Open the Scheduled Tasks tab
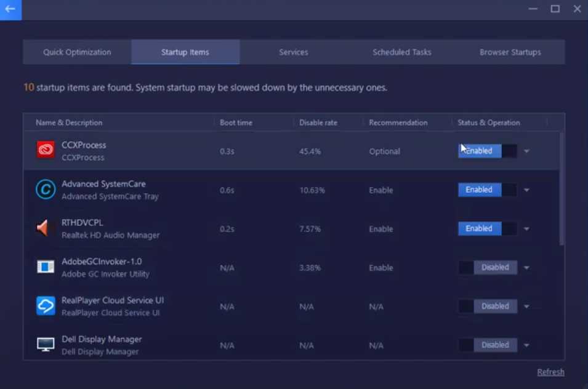588x389 pixels. tap(402, 52)
